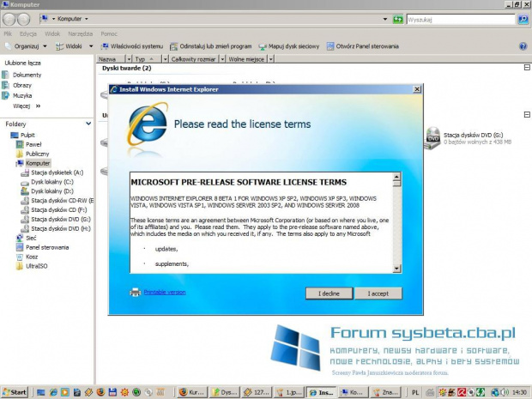Screen dimensions: 532x399
Task: Expand the Wolne miejsce column dropdown
Action: point(271,59)
